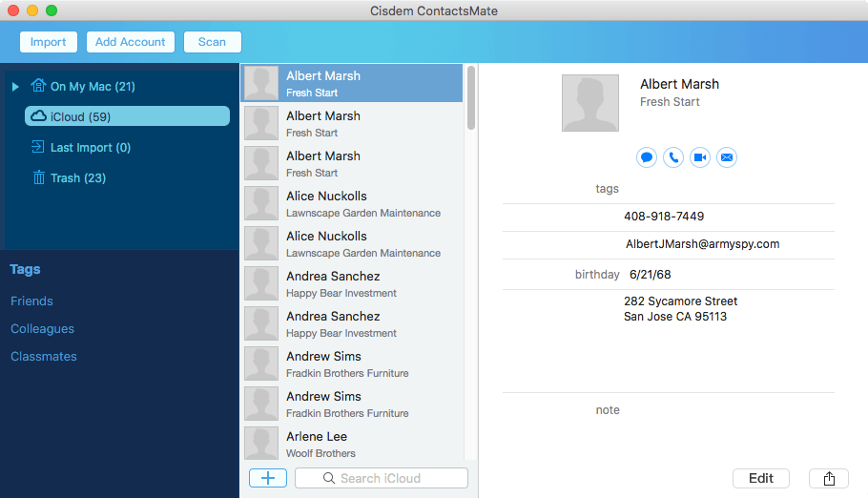This screenshot has height=498, width=868.
Task: Click the Search iCloud field
Action: click(x=382, y=478)
